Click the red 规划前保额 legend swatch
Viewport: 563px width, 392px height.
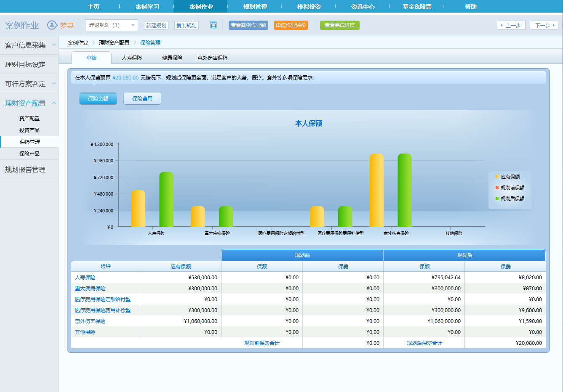tap(497, 188)
